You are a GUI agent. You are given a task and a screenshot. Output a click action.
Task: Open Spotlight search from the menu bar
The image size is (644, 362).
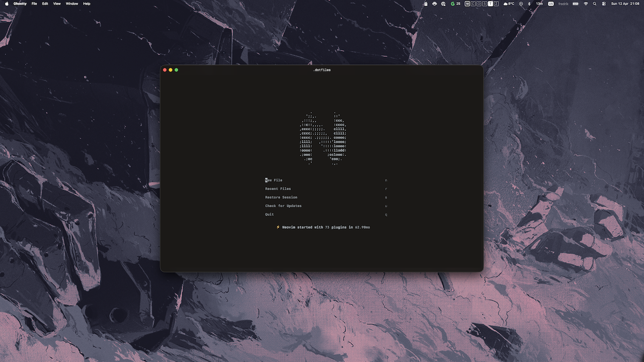(x=595, y=4)
